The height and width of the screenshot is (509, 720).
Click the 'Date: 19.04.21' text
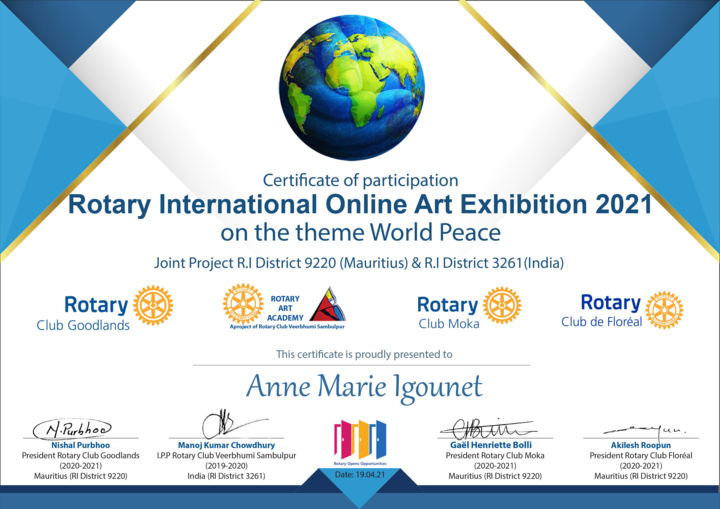click(360, 475)
